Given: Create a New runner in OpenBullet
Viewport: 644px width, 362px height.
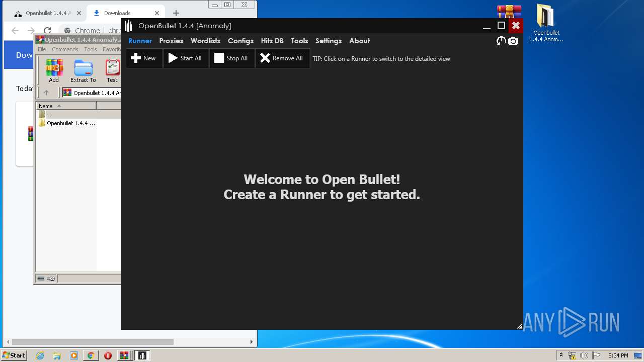Looking at the screenshot, I should click(x=144, y=58).
